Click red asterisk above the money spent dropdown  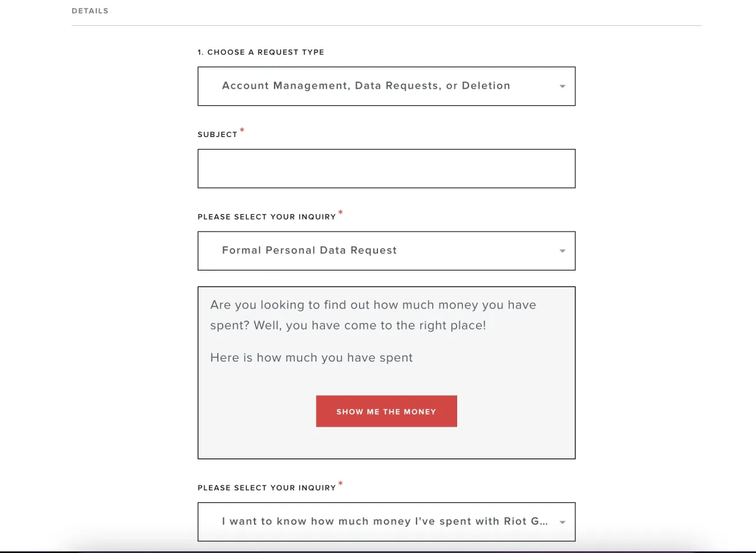(x=340, y=484)
